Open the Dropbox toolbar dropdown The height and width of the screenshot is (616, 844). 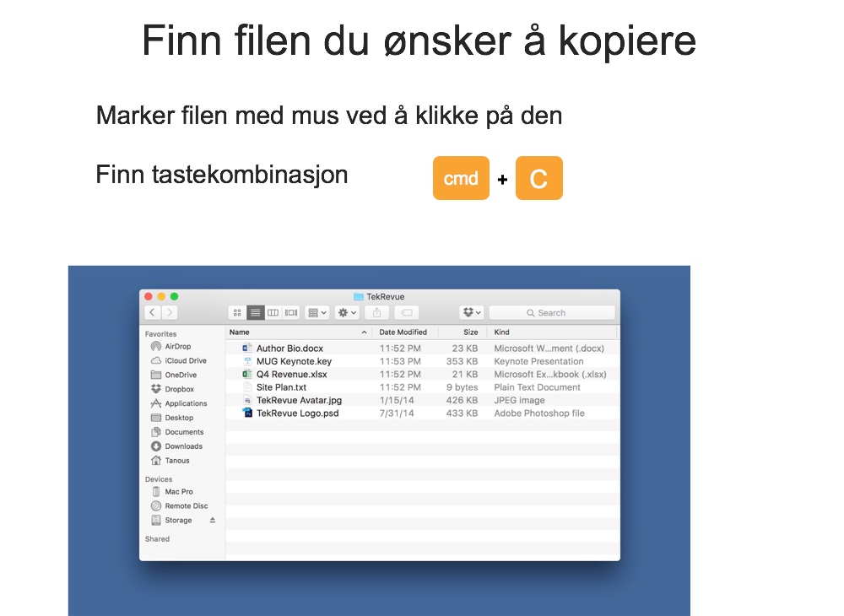(x=473, y=312)
